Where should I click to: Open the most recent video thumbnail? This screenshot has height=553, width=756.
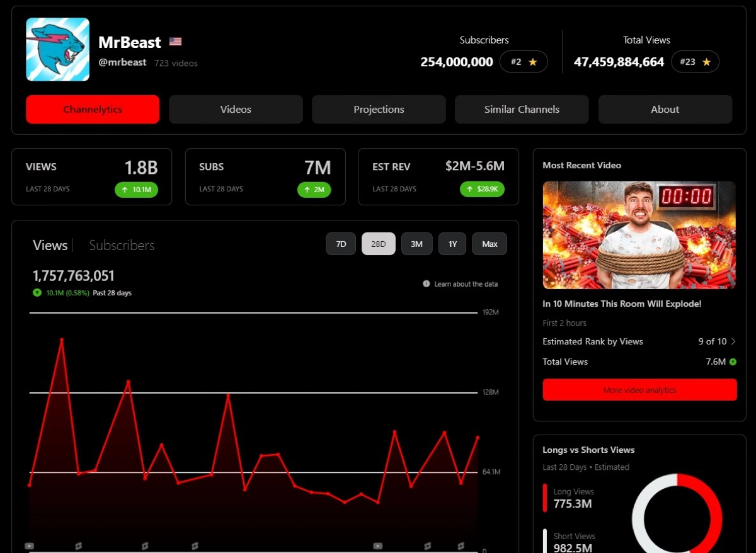click(x=639, y=235)
